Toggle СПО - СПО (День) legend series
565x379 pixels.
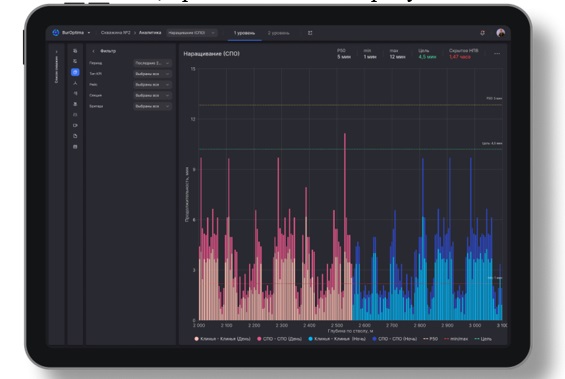click(x=279, y=339)
